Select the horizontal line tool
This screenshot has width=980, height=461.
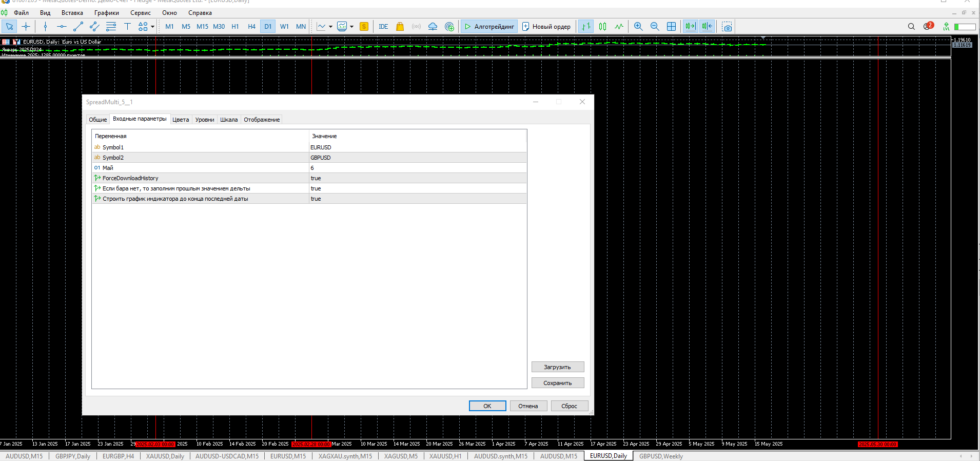point(62,27)
